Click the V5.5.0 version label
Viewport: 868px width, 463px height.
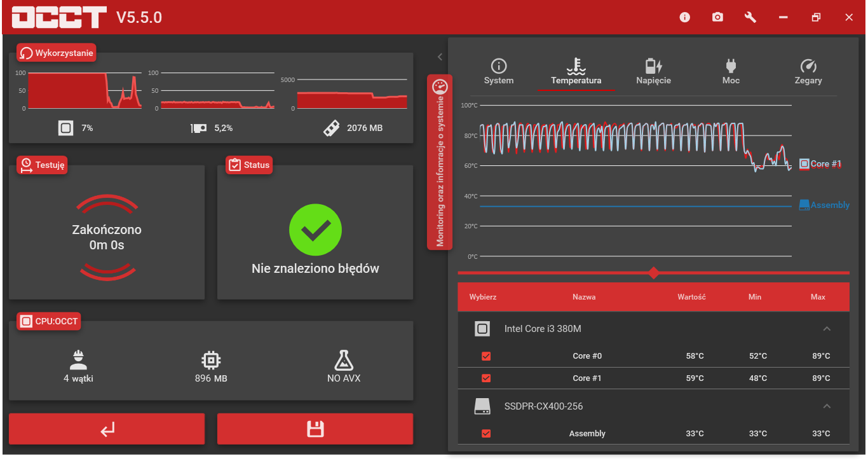tap(139, 18)
